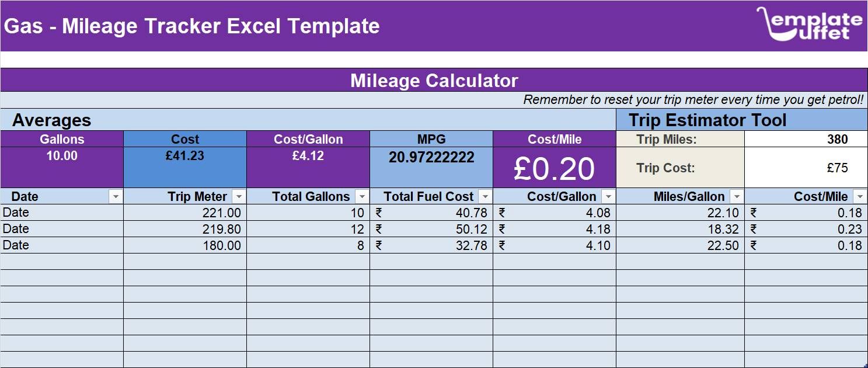868x368 pixels.
Task: Open the Miles/Gallon filter dropdown
Action: point(735,196)
